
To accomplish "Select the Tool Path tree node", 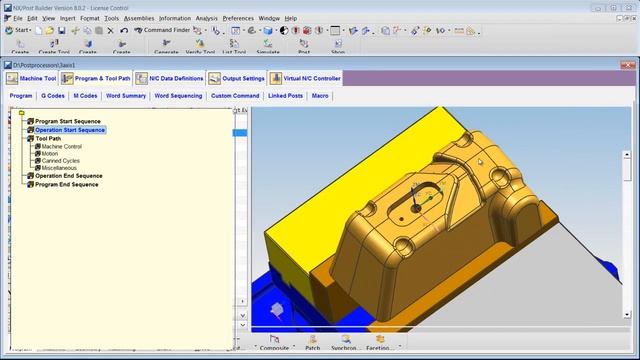I will point(48,138).
